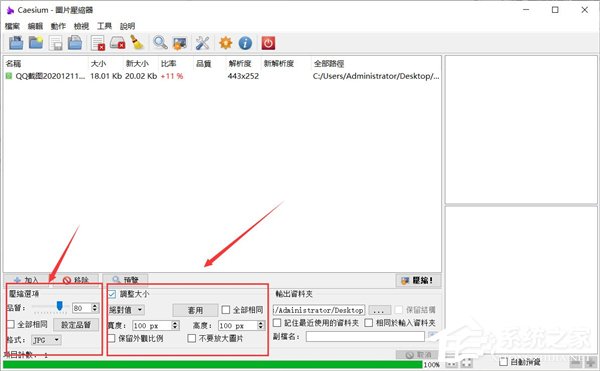Screen dimensions: 600x371
Task: Click Remove Item icon with red X page
Action: [x=98, y=43]
